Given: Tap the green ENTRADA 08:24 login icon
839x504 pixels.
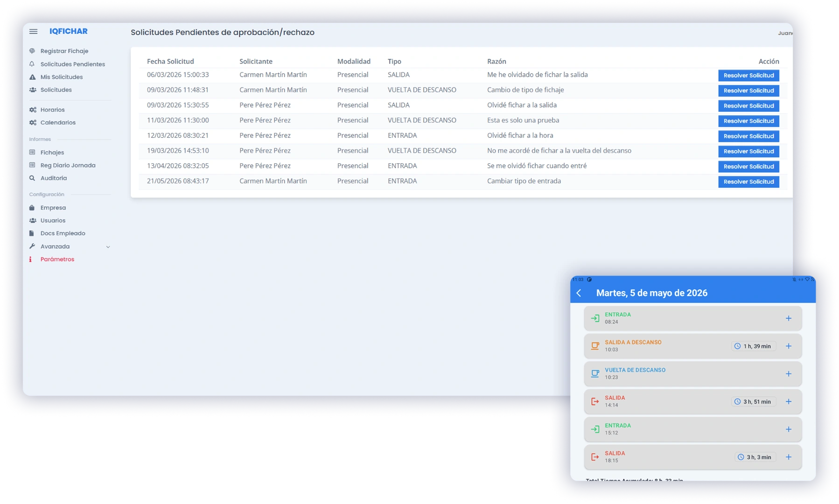Looking at the screenshot, I should click(x=595, y=318).
